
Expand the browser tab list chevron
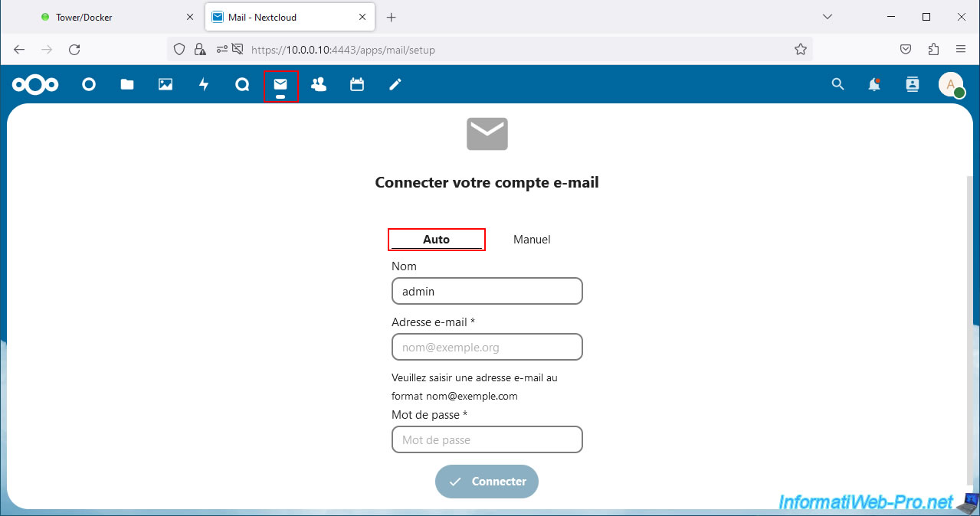pos(828,17)
